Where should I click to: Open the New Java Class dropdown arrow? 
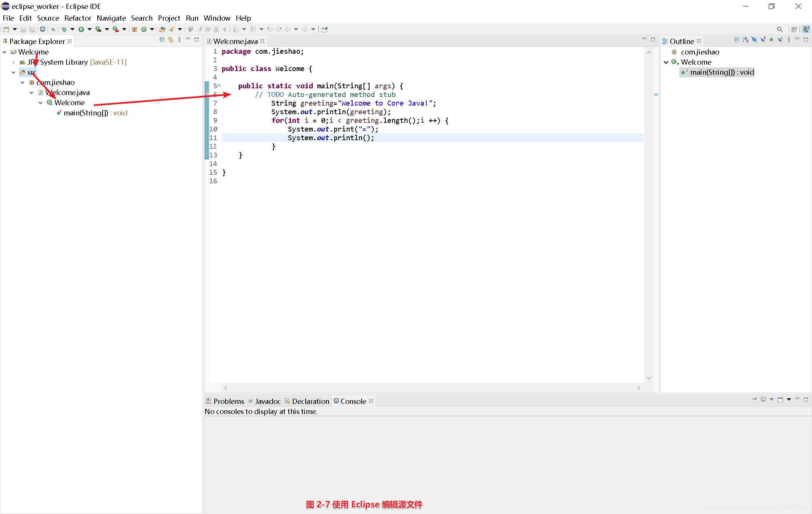click(x=152, y=29)
